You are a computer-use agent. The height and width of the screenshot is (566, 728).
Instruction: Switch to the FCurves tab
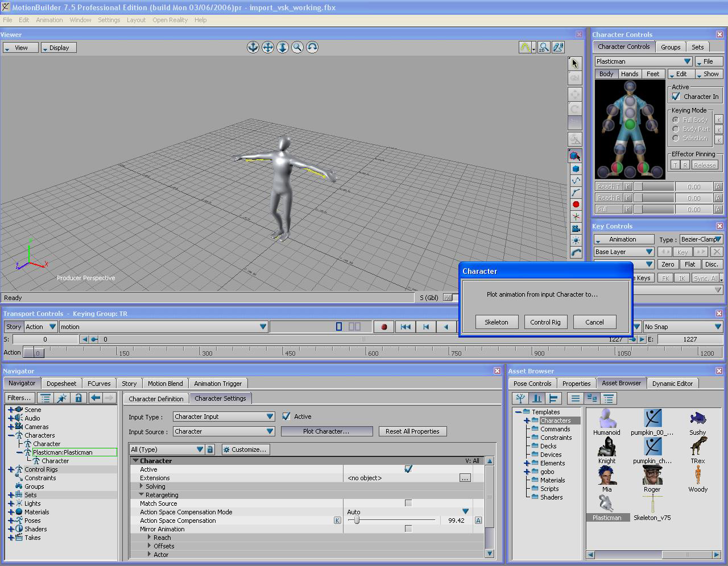tap(99, 384)
